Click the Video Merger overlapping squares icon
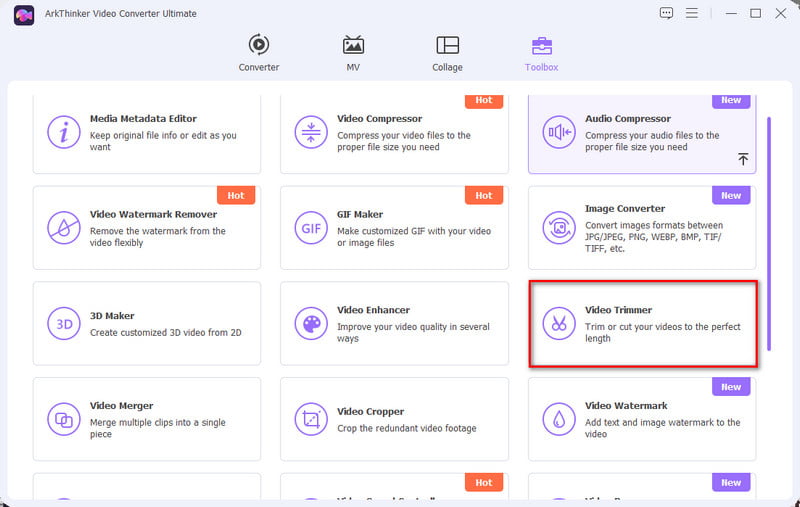800x507 pixels. coord(64,420)
